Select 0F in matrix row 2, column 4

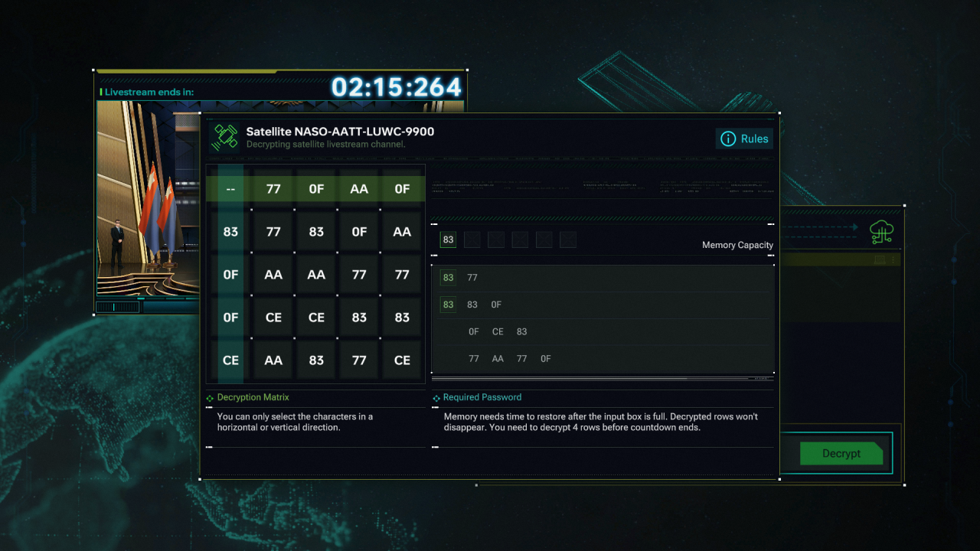[359, 232]
